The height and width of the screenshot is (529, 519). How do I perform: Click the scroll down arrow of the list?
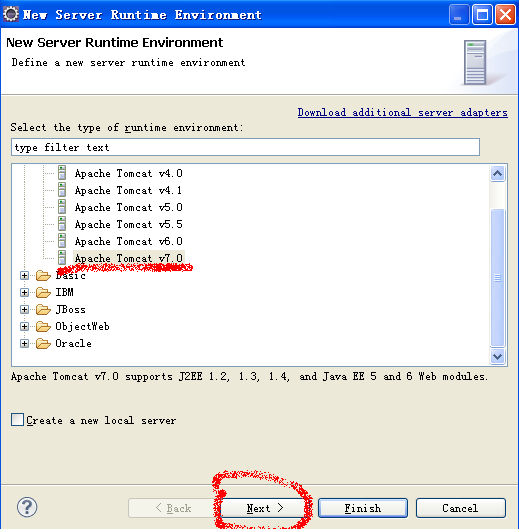497,356
